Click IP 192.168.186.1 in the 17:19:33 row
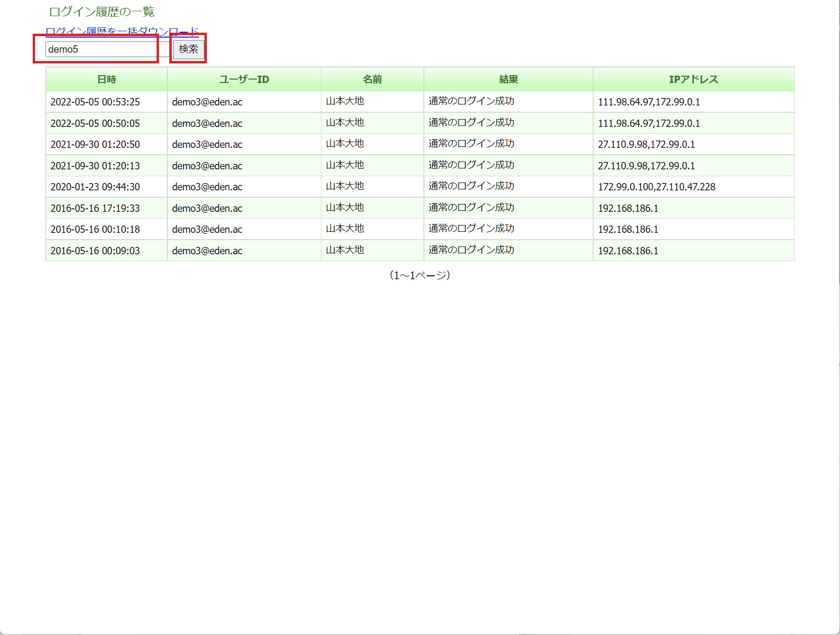Image resolution: width=840 pixels, height=635 pixels. pos(628,208)
